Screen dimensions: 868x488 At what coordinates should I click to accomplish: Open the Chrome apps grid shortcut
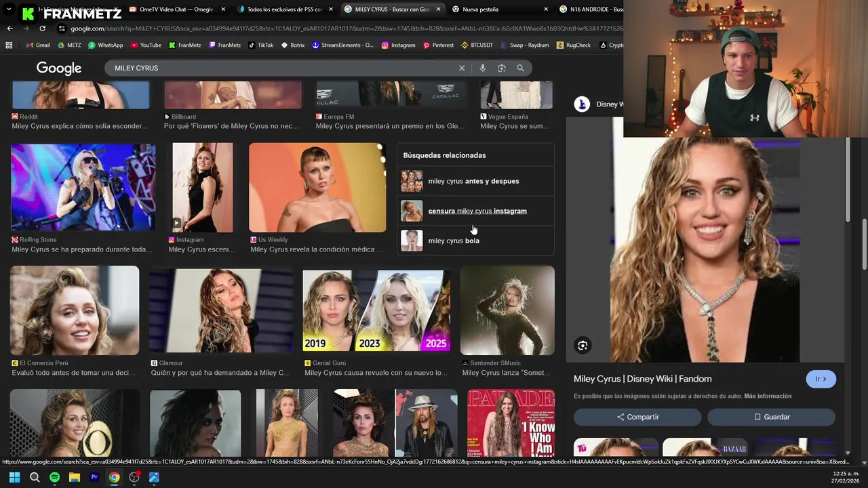pos(9,45)
